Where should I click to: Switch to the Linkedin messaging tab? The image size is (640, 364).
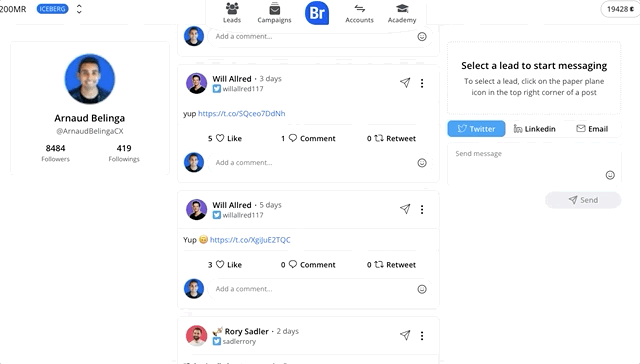coord(534,129)
